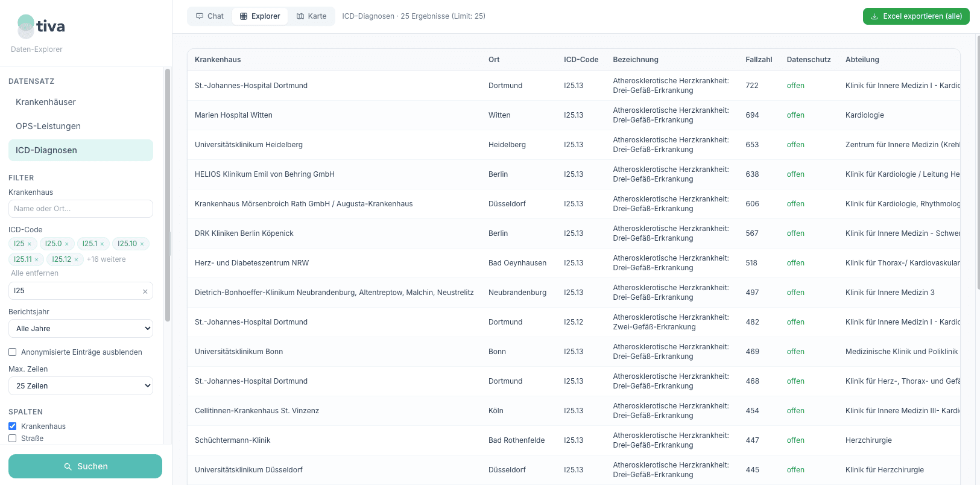980x485 pixels.
Task: Click the Abteilung column header
Action: [x=862, y=60]
